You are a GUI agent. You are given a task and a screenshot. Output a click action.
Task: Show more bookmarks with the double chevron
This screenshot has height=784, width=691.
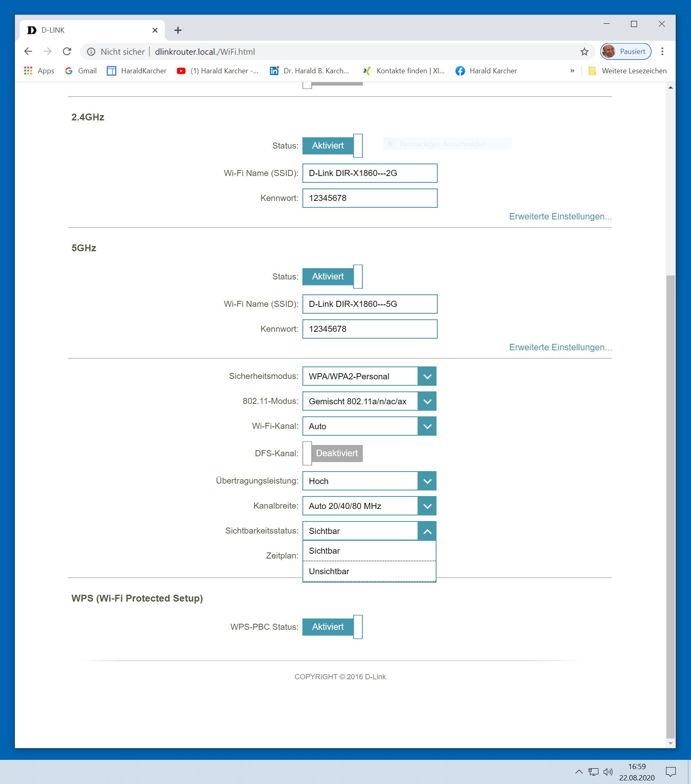pyautogui.click(x=572, y=71)
